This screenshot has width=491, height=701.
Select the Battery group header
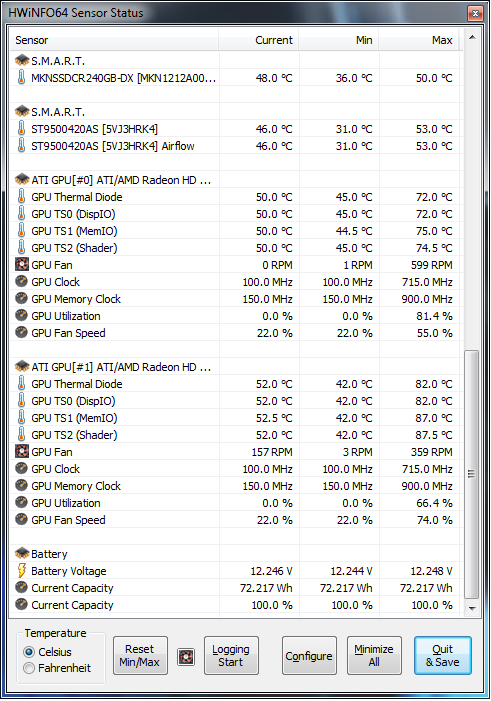click(234, 553)
